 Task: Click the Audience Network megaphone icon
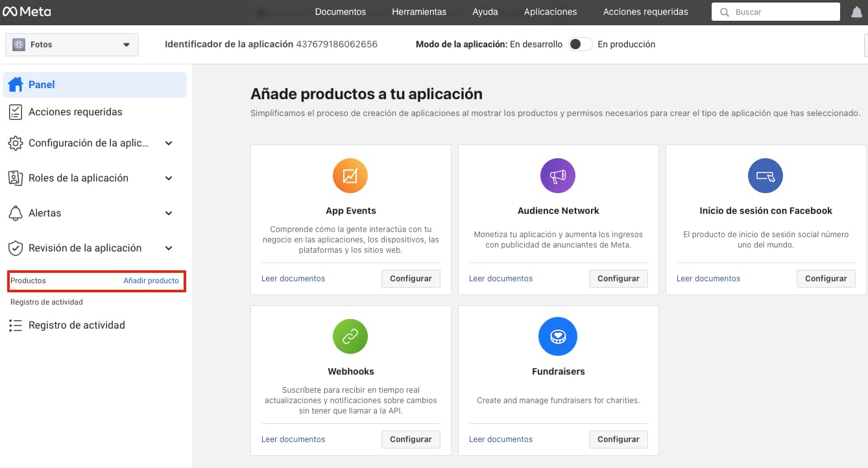click(558, 176)
